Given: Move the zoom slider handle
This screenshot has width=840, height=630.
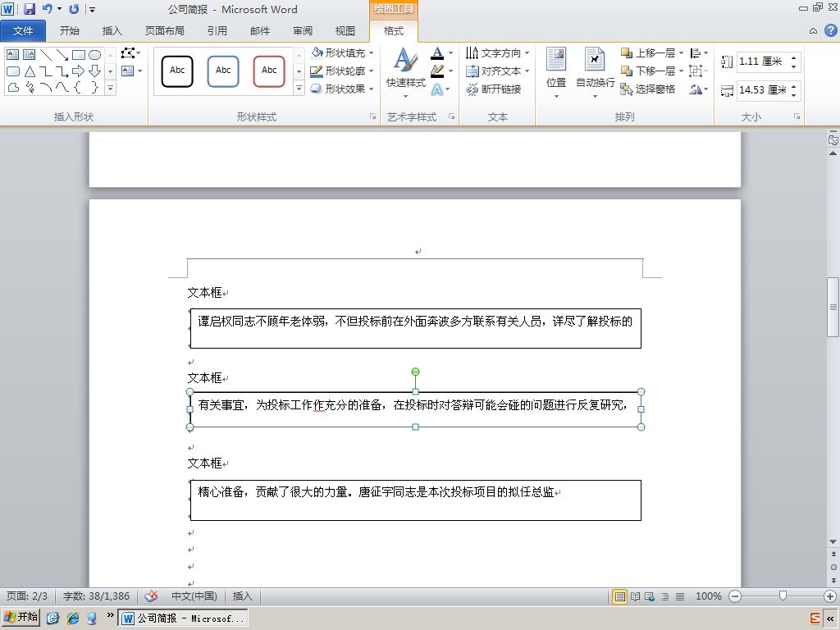Looking at the screenshot, I should click(x=783, y=596).
